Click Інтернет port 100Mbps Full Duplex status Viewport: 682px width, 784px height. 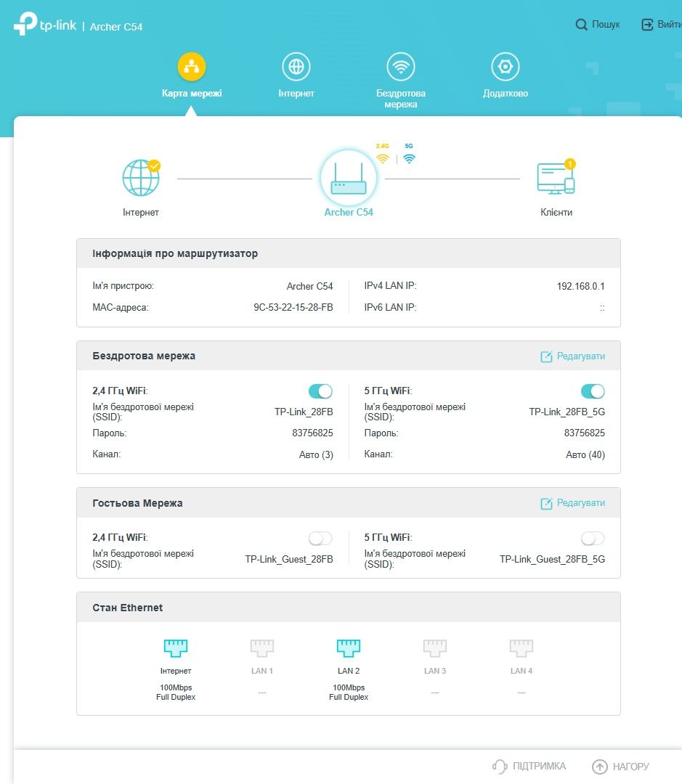coord(176,693)
